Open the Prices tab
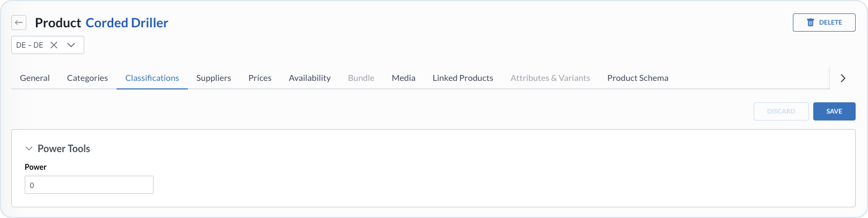Screen dimensions: 868x218 click(260, 78)
